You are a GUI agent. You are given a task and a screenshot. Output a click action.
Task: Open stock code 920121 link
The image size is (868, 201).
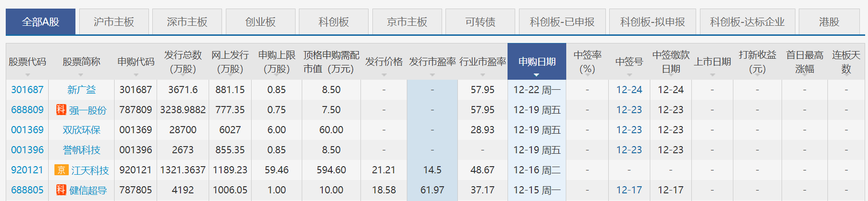tap(27, 170)
